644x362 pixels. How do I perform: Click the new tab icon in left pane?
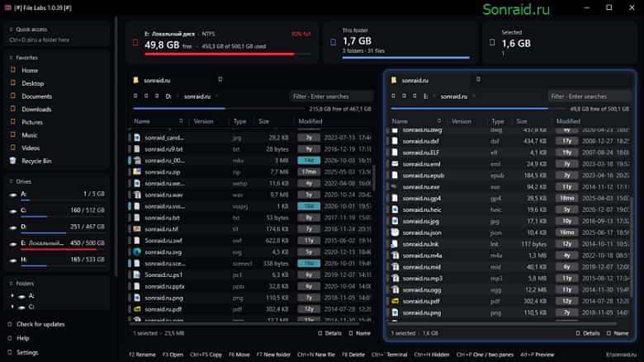[x=220, y=79]
